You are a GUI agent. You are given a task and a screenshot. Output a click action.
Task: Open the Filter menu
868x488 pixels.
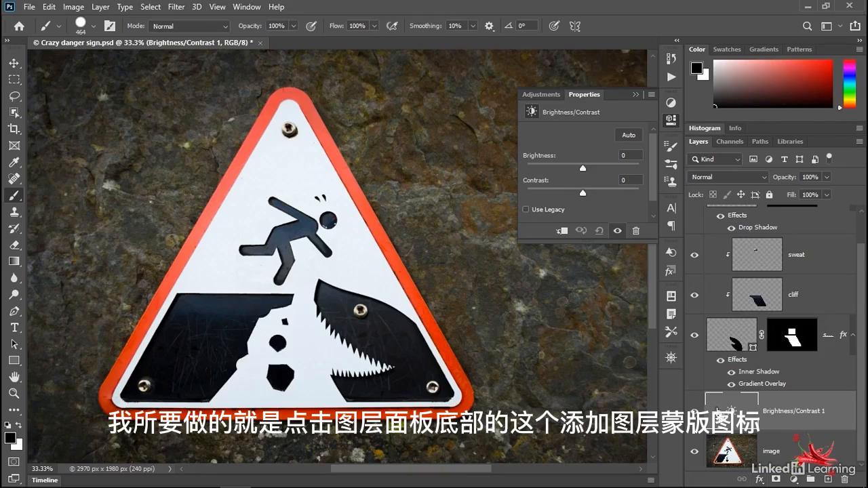(x=176, y=7)
